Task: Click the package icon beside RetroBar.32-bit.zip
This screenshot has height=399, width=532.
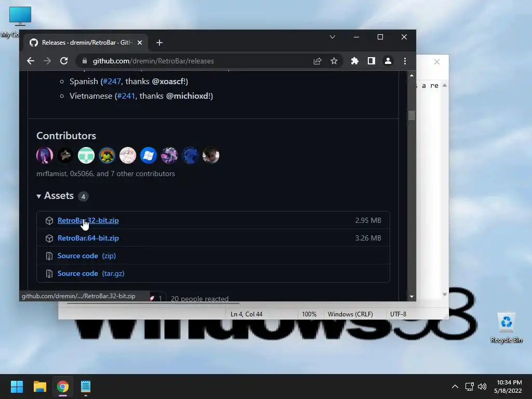Action: (x=49, y=221)
